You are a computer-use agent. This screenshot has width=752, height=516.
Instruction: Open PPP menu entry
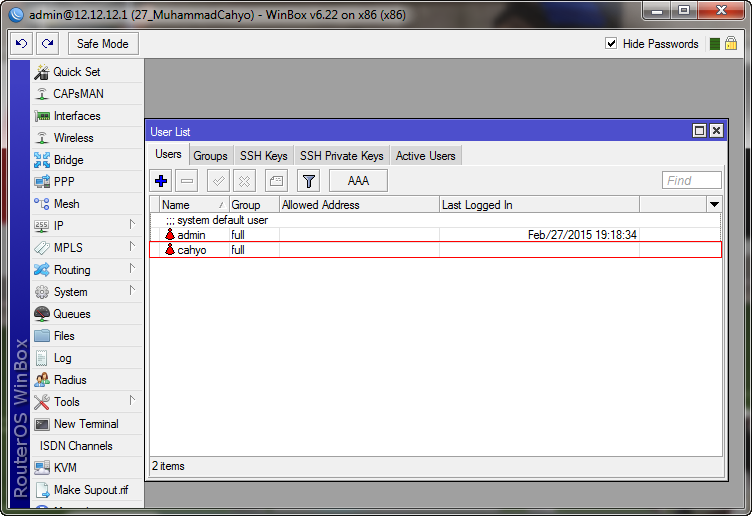(x=87, y=182)
